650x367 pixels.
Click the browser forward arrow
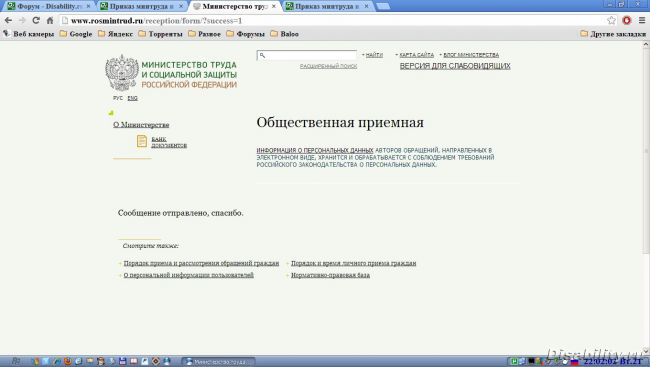point(22,20)
